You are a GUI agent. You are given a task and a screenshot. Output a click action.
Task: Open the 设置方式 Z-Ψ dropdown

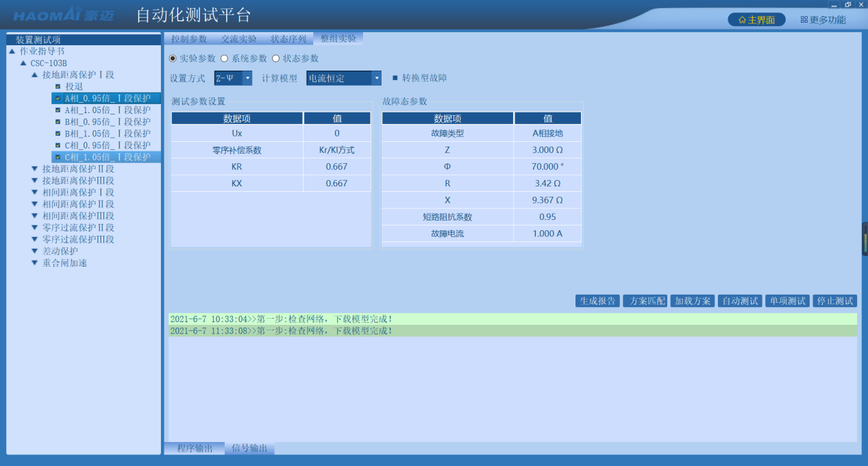247,78
